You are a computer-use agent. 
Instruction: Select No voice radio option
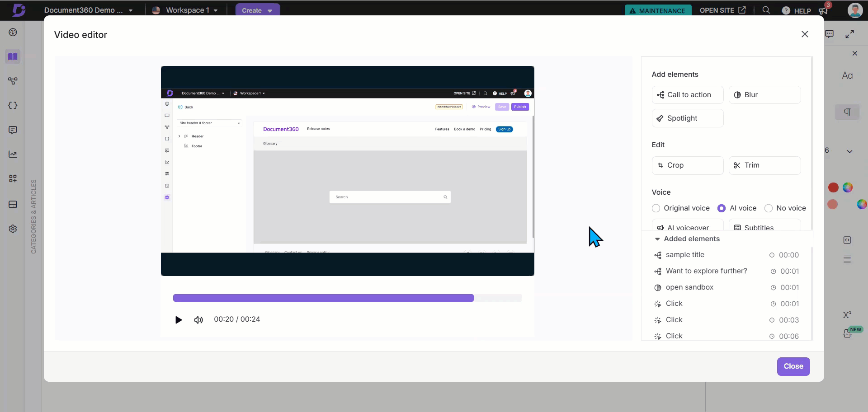click(x=769, y=208)
